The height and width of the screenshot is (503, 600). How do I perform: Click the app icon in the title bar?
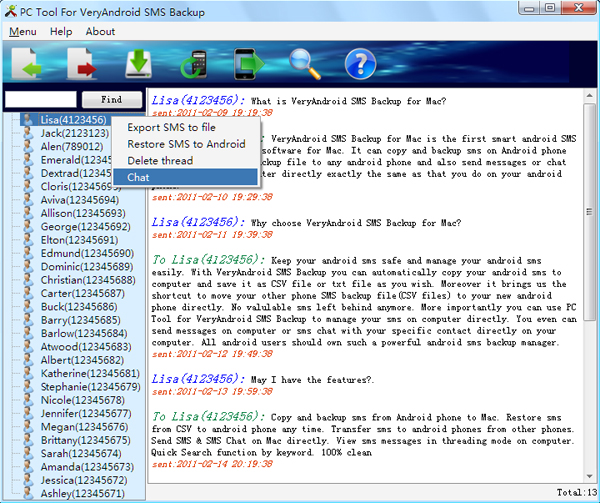point(10,11)
